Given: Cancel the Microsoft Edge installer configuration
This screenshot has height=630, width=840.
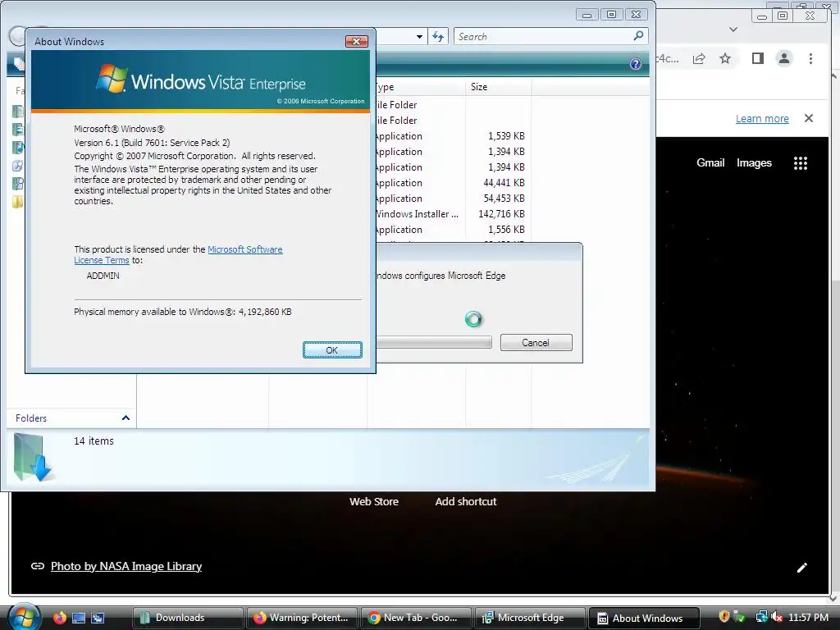Looking at the screenshot, I should click(536, 343).
